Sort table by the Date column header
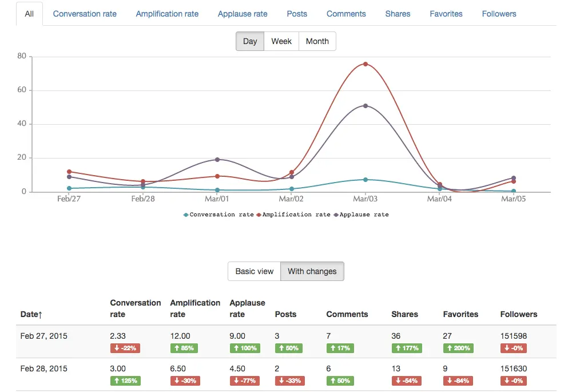Screen dimensions: 572x392 (32, 314)
